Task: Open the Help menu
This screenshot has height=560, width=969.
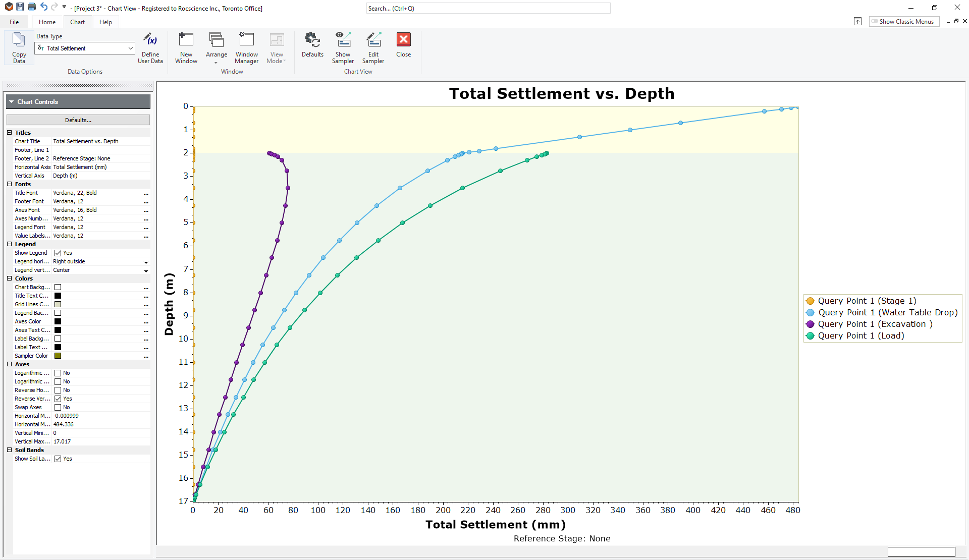Action: pyautogui.click(x=105, y=22)
